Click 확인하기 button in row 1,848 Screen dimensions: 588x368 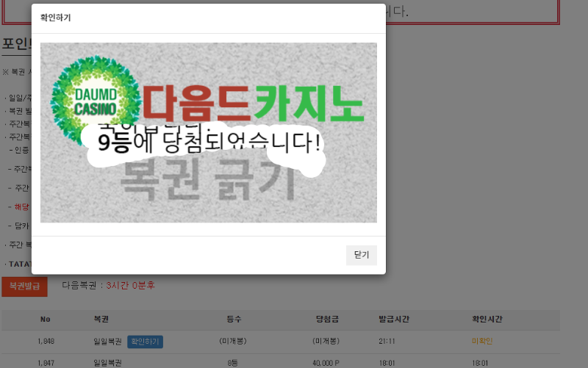(x=145, y=342)
